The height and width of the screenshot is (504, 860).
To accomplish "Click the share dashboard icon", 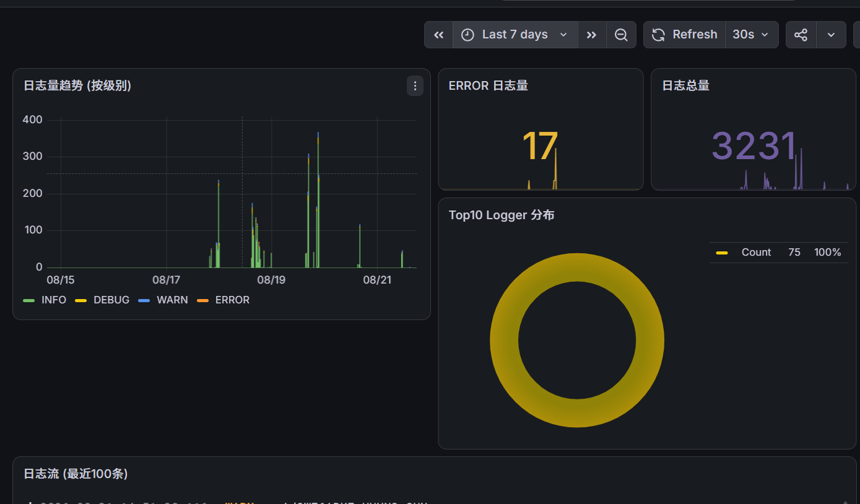I will point(801,35).
